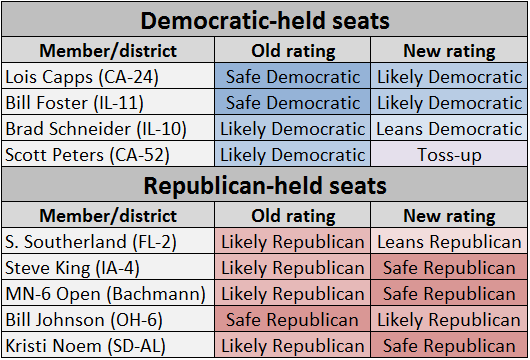
Task: Click Bill Foster (IL-11) row label
Action: [x=108, y=102]
